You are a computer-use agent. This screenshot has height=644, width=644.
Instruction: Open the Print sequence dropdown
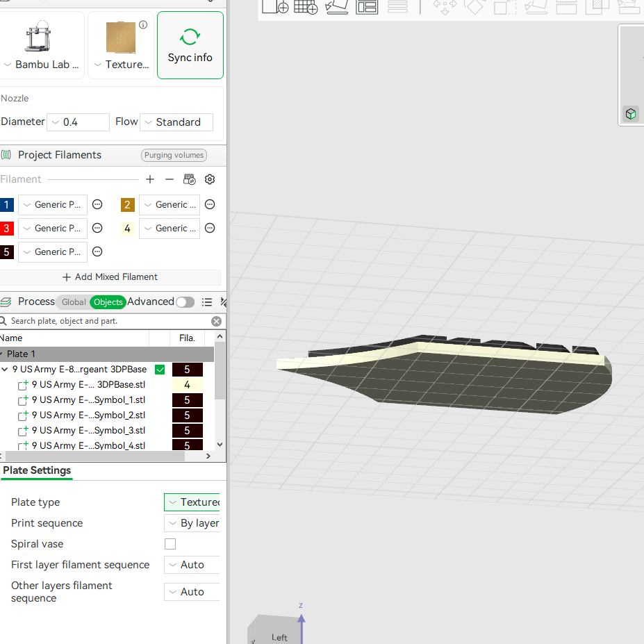[192, 523]
